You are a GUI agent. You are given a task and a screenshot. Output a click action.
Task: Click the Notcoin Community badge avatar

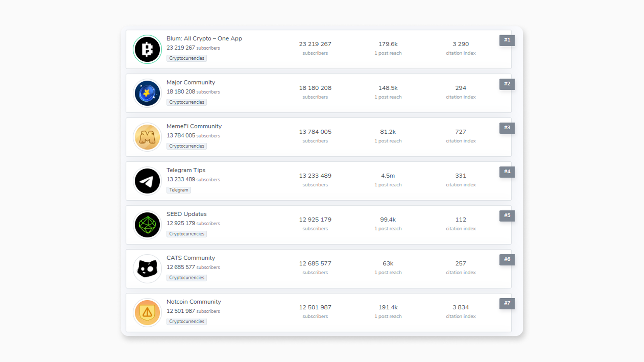tap(147, 313)
